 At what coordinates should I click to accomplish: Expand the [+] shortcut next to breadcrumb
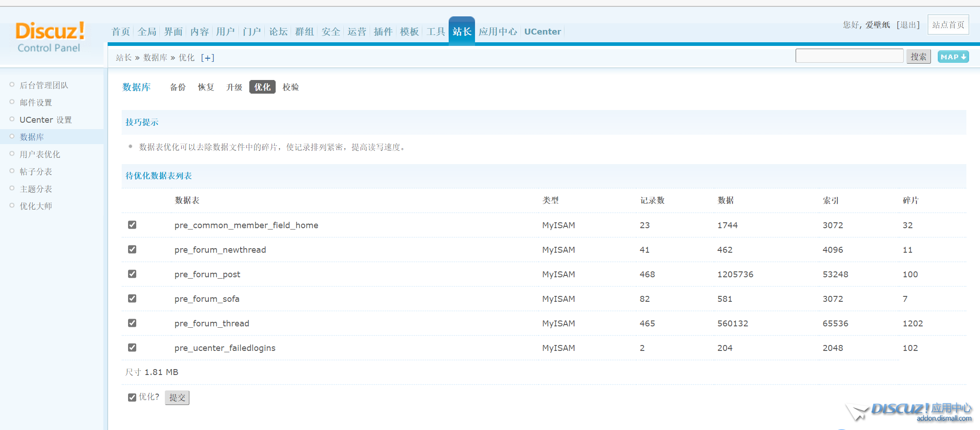[x=208, y=58]
